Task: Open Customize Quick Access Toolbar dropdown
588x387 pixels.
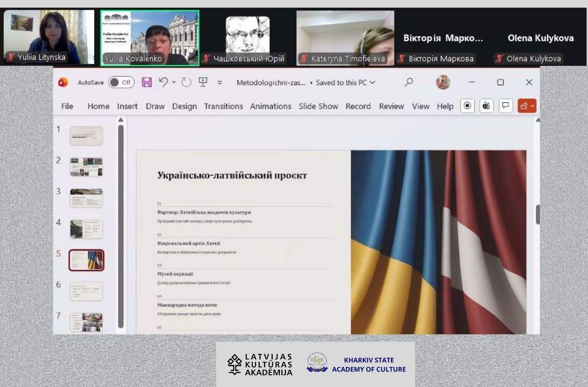Action: point(220,83)
